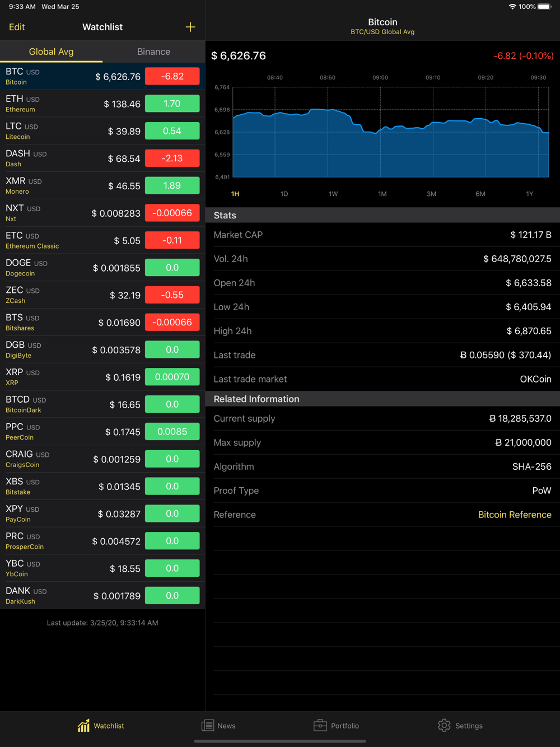Viewport: 560px width, 747px height.
Task: Select the 1W chart range
Action: pos(333,194)
